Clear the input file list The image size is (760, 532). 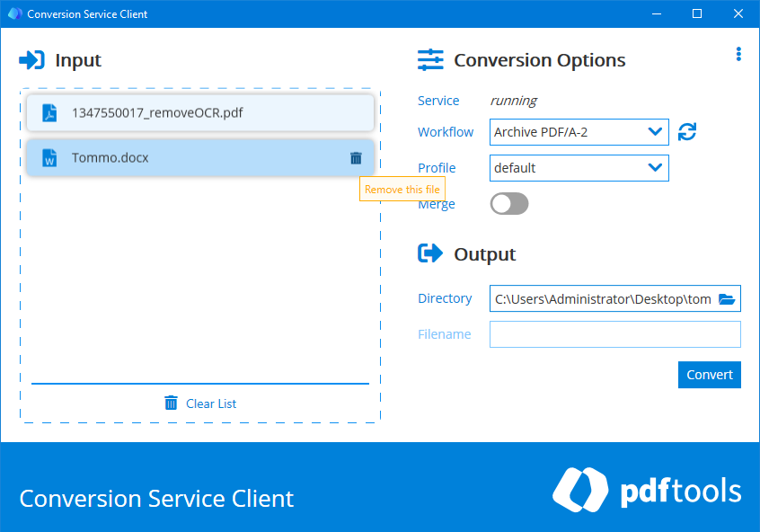(x=199, y=403)
